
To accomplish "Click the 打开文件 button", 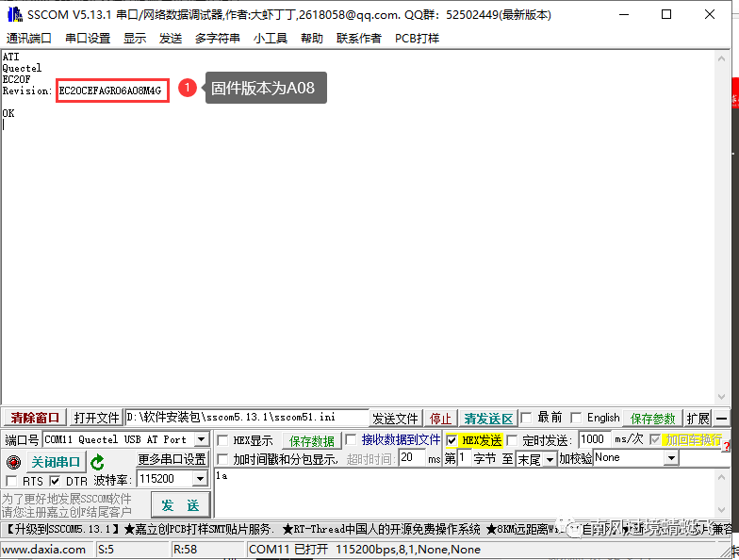I will pyautogui.click(x=96, y=419).
